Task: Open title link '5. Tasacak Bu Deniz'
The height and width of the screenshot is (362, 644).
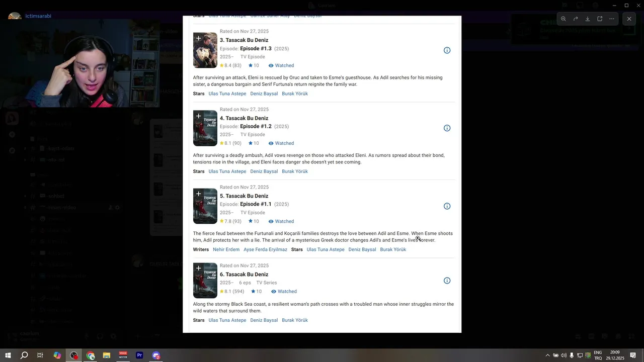Action: [244, 196]
